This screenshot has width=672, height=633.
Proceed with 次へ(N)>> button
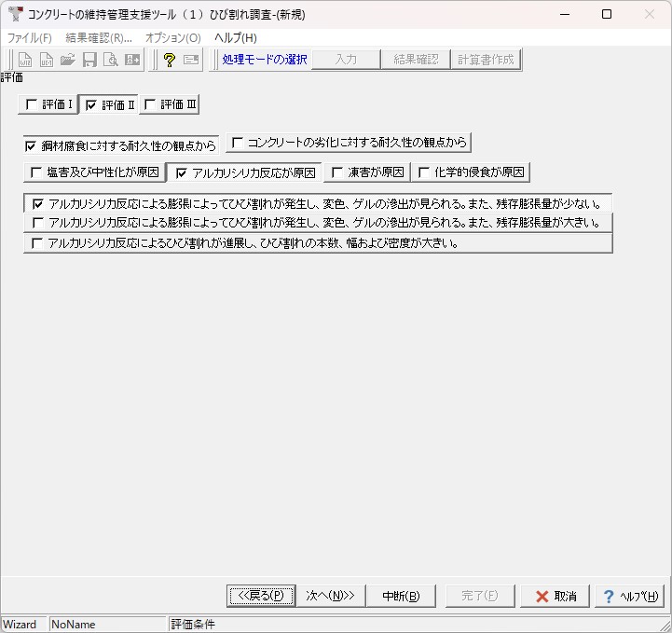click(x=331, y=596)
